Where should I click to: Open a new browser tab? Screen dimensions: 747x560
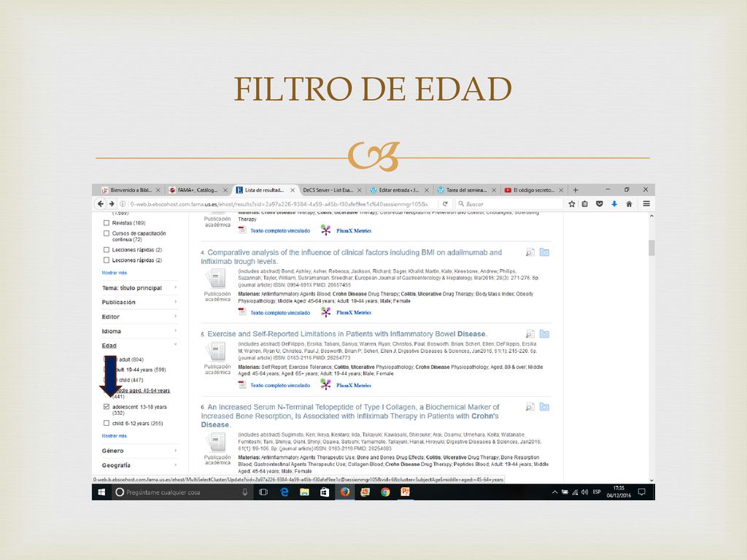[x=576, y=190]
